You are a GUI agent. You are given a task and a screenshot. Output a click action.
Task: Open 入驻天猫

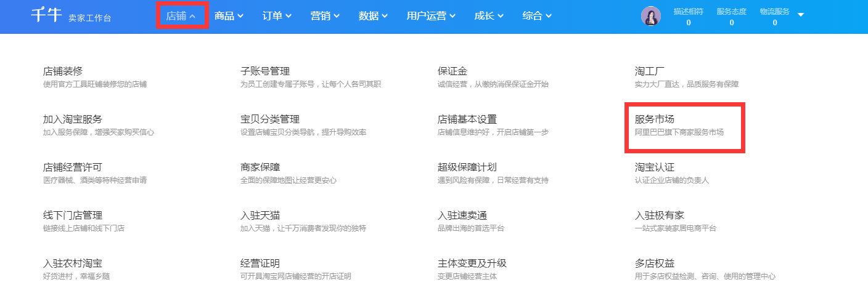pyautogui.click(x=260, y=215)
